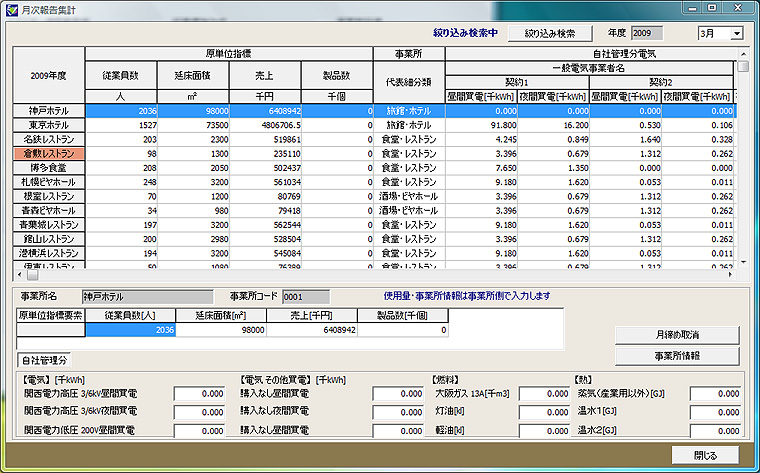Viewport: 760px width, 473px height.
Task: Click the app icon in the title bar
Action: coord(11,9)
